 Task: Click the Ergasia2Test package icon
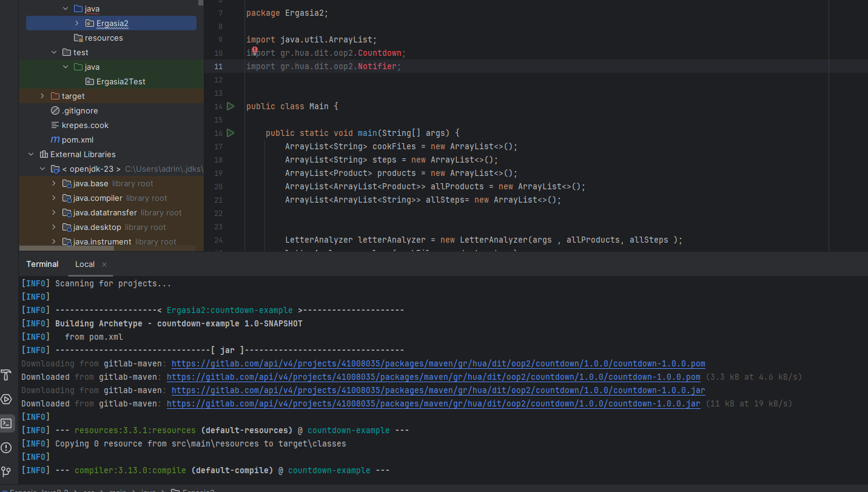[x=89, y=81]
